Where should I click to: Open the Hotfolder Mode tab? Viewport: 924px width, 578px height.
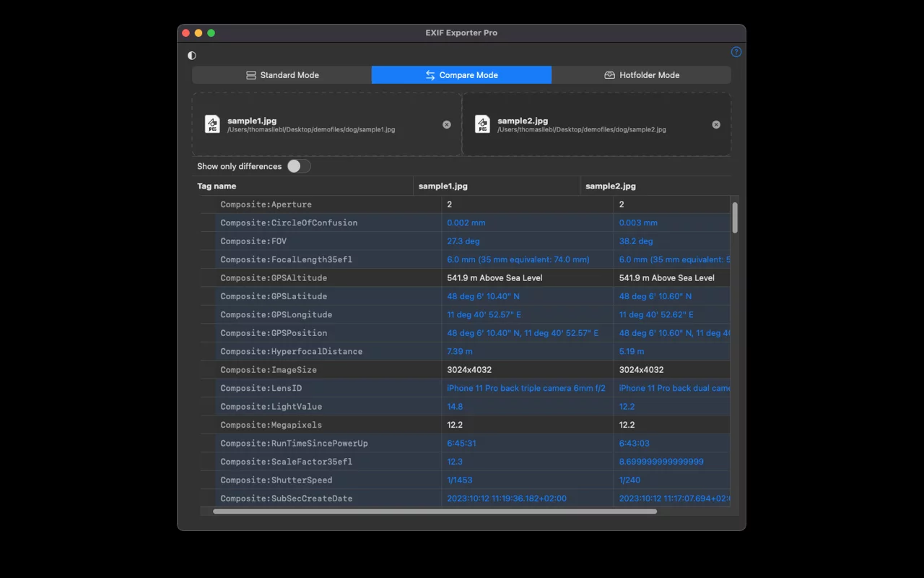pos(641,75)
